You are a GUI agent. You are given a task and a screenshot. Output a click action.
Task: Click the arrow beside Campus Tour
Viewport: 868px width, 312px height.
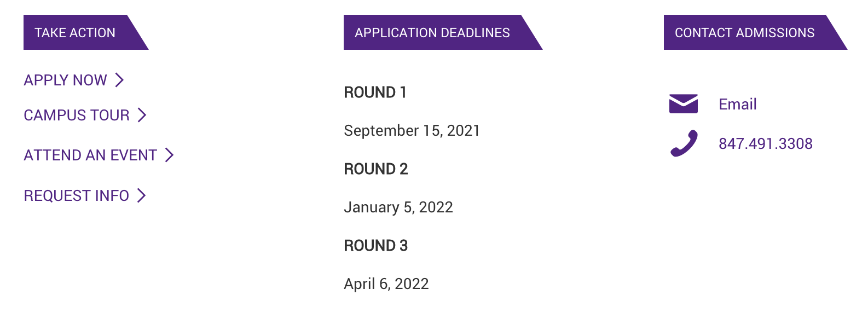pos(142,115)
